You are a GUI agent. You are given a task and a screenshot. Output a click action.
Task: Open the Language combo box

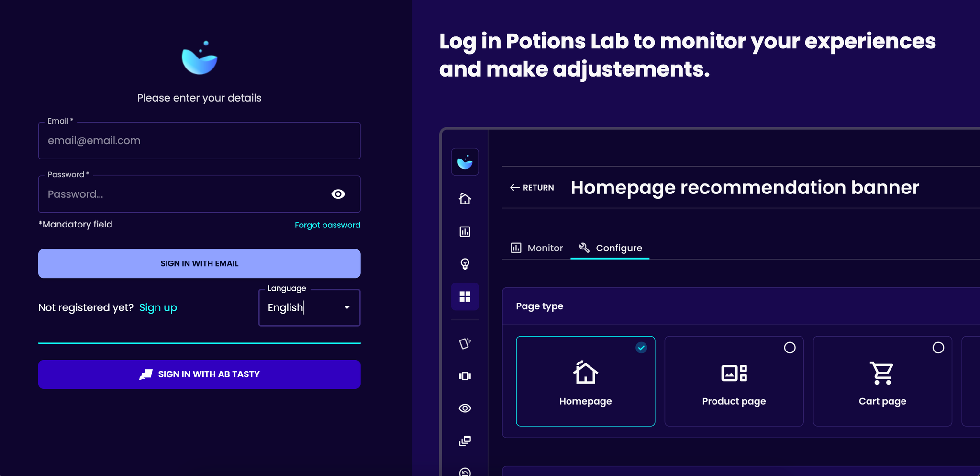click(x=309, y=307)
